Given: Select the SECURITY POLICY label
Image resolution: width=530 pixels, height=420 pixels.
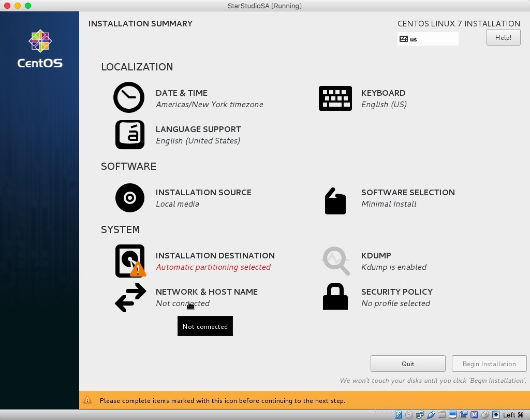Looking at the screenshot, I should (397, 292).
